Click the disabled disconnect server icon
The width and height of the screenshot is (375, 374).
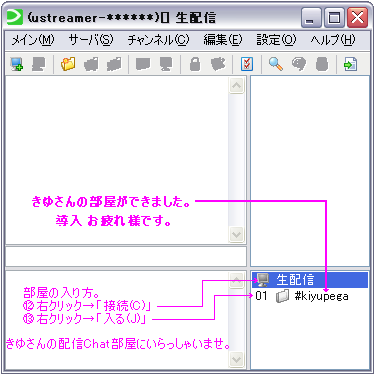coord(38,64)
